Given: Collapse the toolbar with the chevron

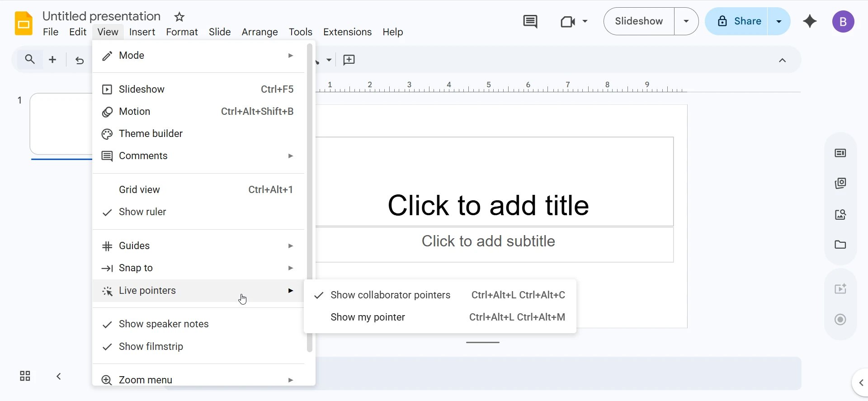Looking at the screenshot, I should [x=782, y=60].
